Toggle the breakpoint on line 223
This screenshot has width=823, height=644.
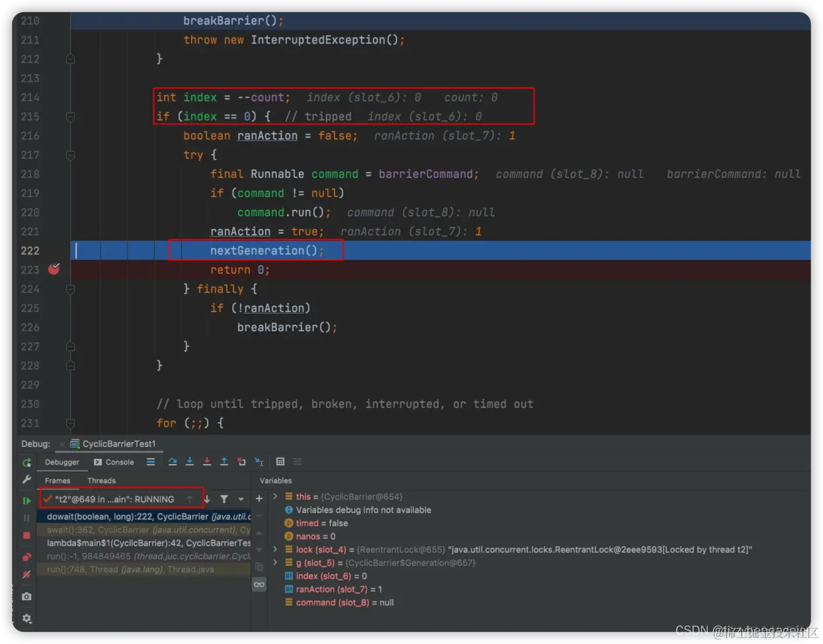coord(54,269)
